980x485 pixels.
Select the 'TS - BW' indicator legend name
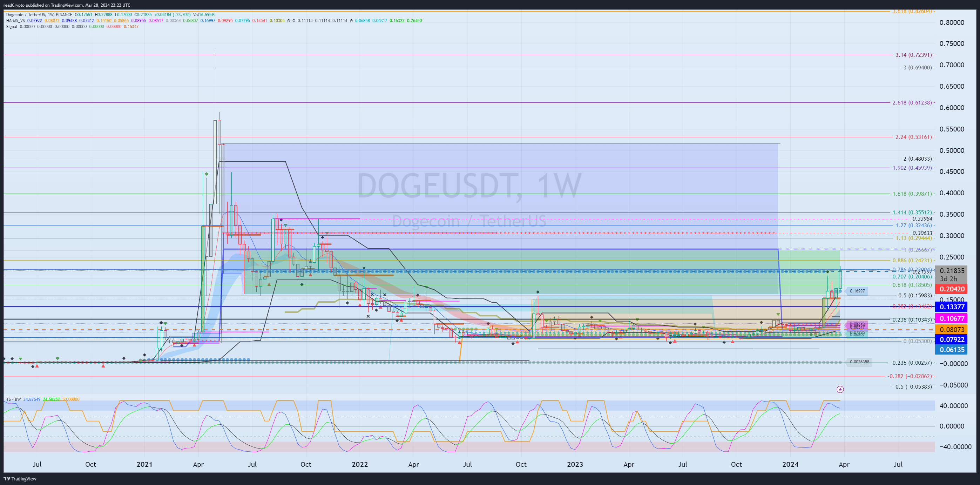[x=13, y=399]
